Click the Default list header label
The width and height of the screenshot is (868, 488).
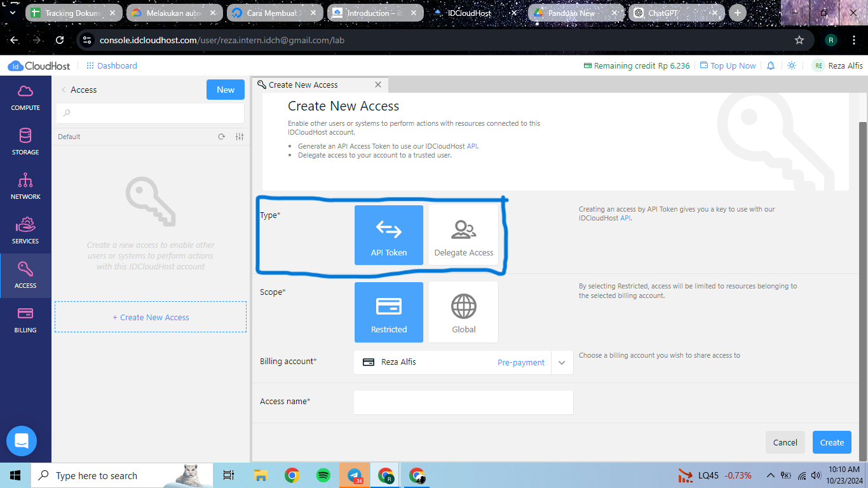(69, 137)
